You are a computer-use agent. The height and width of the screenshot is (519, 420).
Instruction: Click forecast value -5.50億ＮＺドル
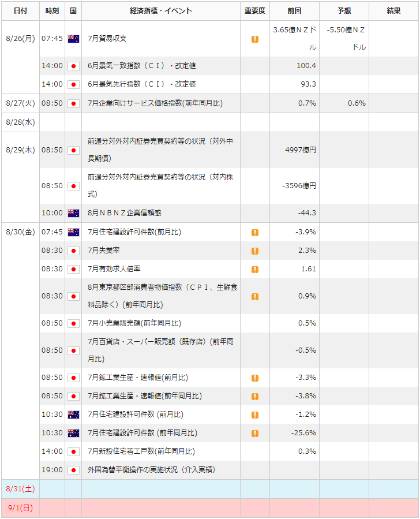point(346,39)
